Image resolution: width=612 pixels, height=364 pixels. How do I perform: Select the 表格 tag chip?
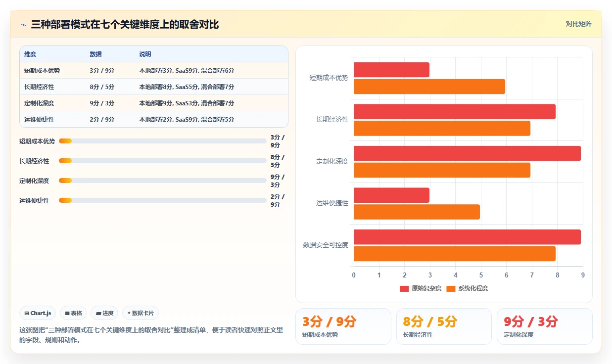[73, 313]
